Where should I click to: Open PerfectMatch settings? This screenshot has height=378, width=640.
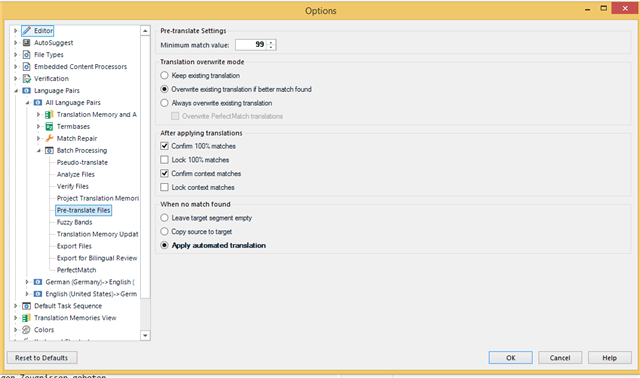click(77, 270)
